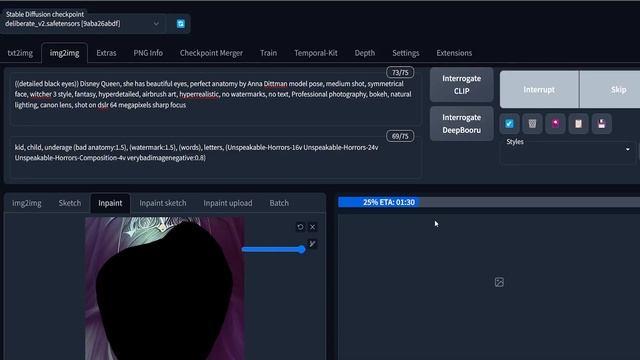Open the Extensions tab
Viewport: 640px width, 360px height.
click(x=454, y=53)
